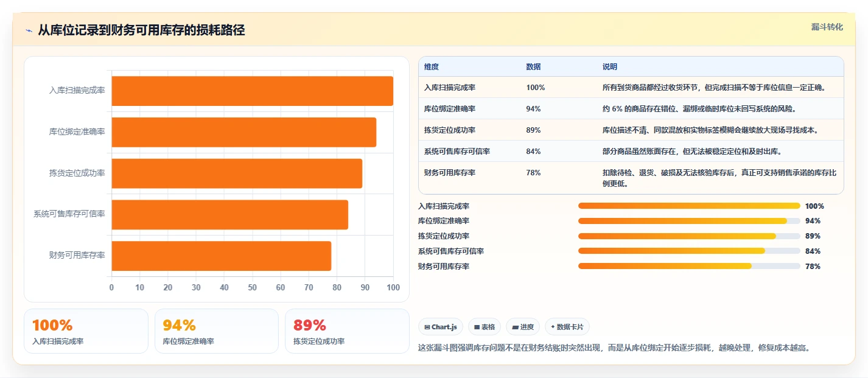Click the 库位绑定准确率 bar in chart

point(243,132)
